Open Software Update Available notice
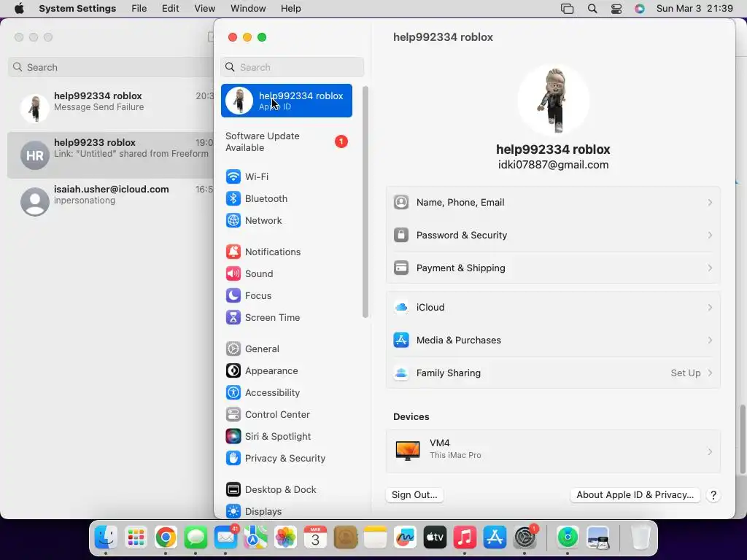 (286, 142)
